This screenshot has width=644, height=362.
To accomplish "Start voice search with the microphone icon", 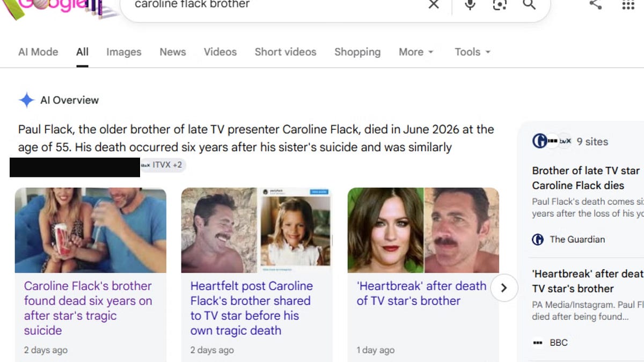I will pos(470,4).
